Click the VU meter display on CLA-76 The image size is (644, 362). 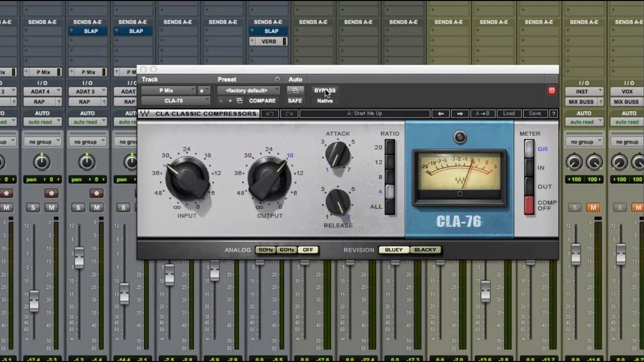[459, 172]
